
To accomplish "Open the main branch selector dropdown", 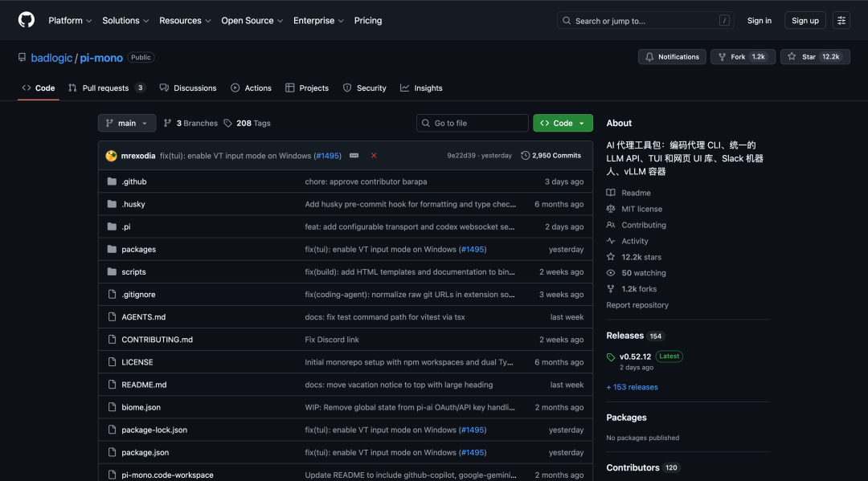I will click(x=127, y=124).
